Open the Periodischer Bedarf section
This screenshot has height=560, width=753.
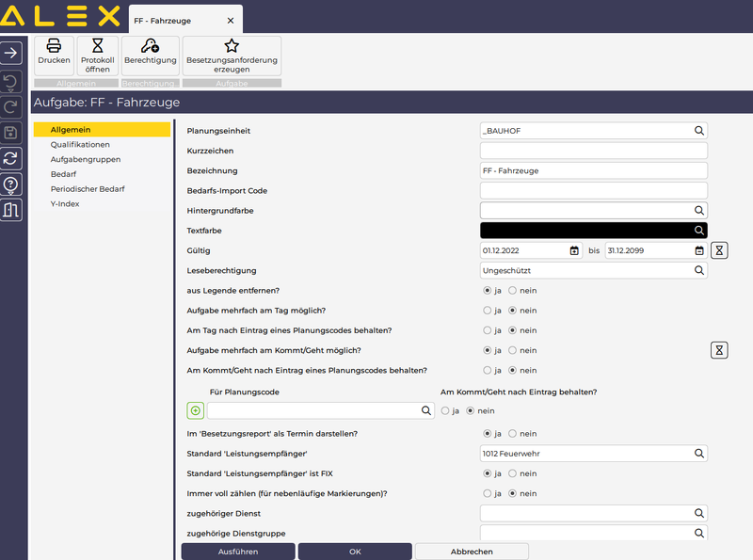(x=88, y=189)
